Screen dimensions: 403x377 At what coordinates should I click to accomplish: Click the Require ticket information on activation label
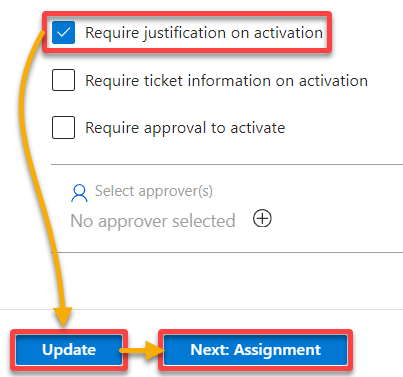(227, 81)
